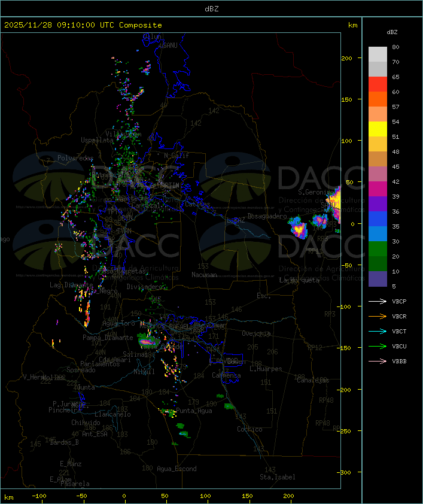
Task: Select the light blue 30-35 dBZ swatch
Action: (378, 233)
